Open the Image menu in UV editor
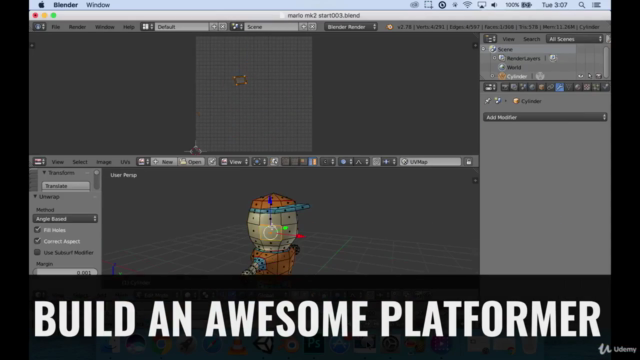 (104, 162)
